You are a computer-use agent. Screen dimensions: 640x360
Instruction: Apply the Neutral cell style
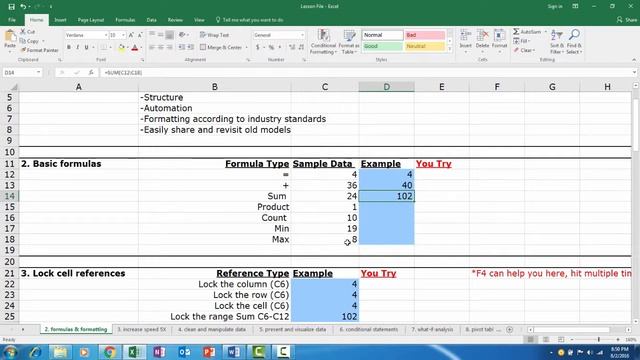[425, 46]
